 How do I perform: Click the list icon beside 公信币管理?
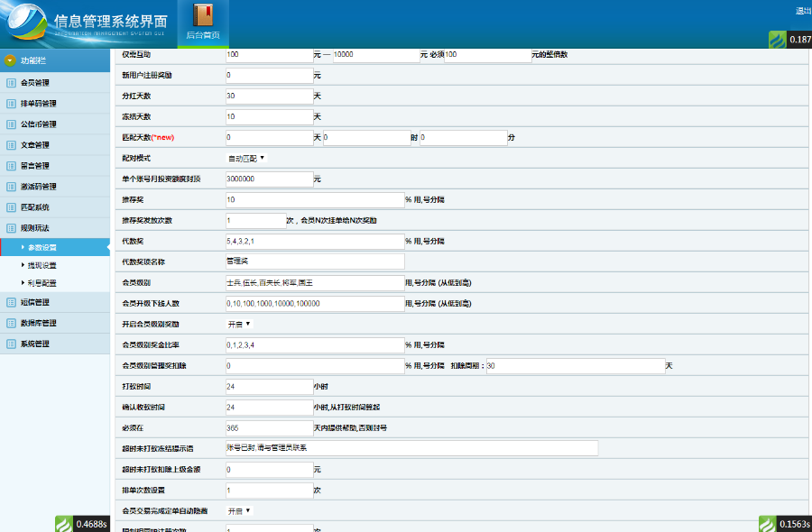tap(11, 124)
